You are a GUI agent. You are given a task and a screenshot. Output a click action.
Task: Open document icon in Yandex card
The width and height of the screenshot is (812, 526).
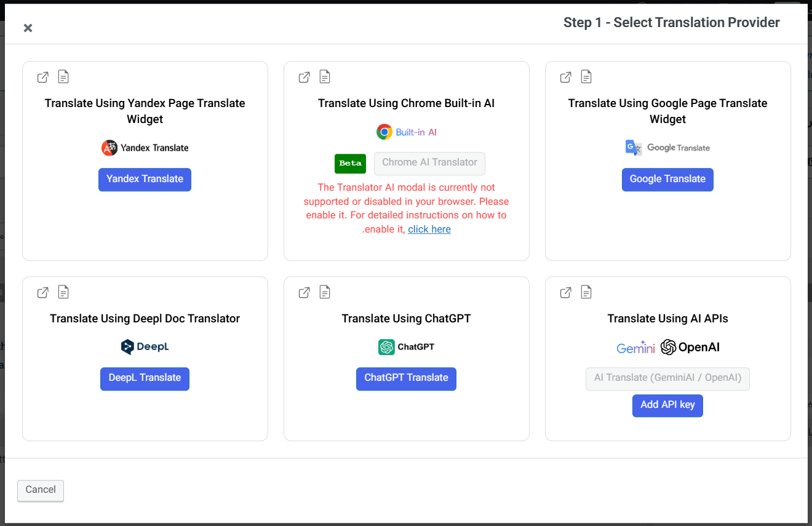[x=63, y=77]
